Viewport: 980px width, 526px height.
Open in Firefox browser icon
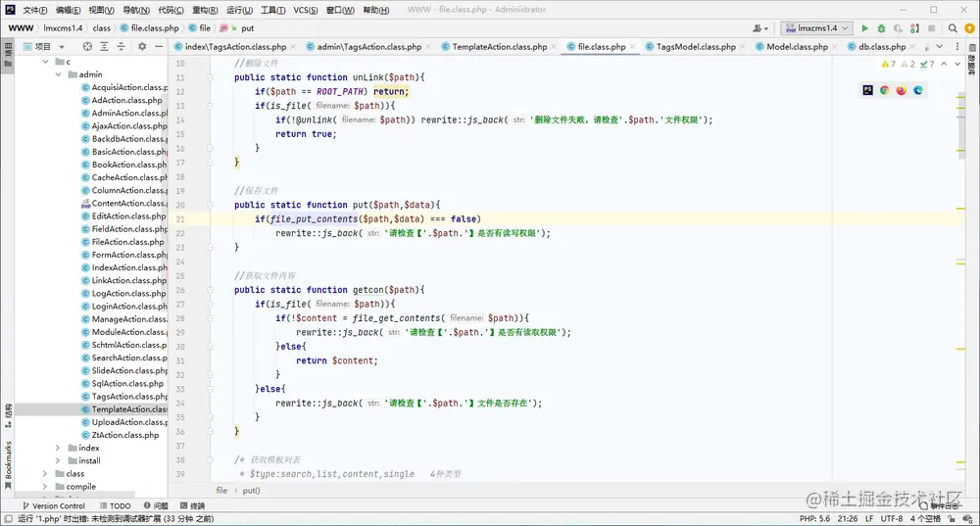(902, 90)
